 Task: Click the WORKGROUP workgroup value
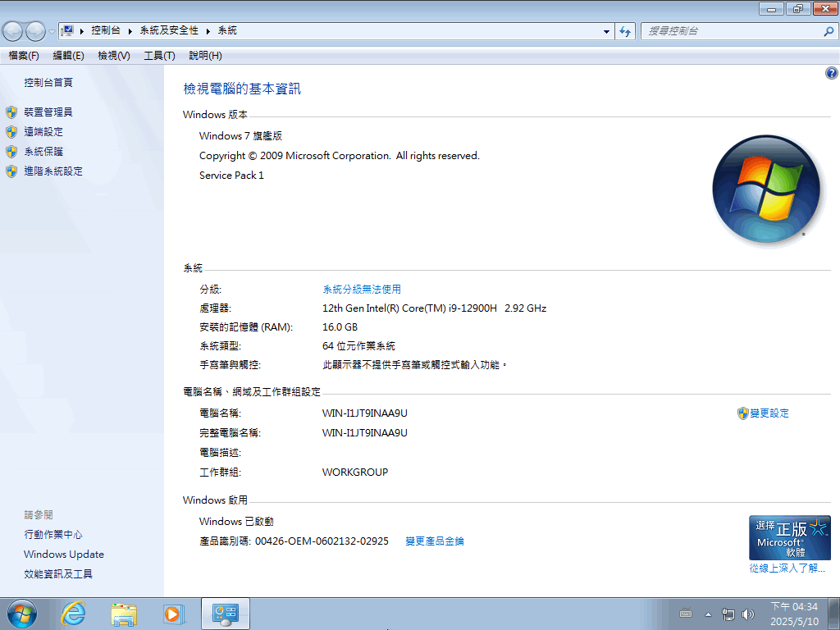point(354,472)
